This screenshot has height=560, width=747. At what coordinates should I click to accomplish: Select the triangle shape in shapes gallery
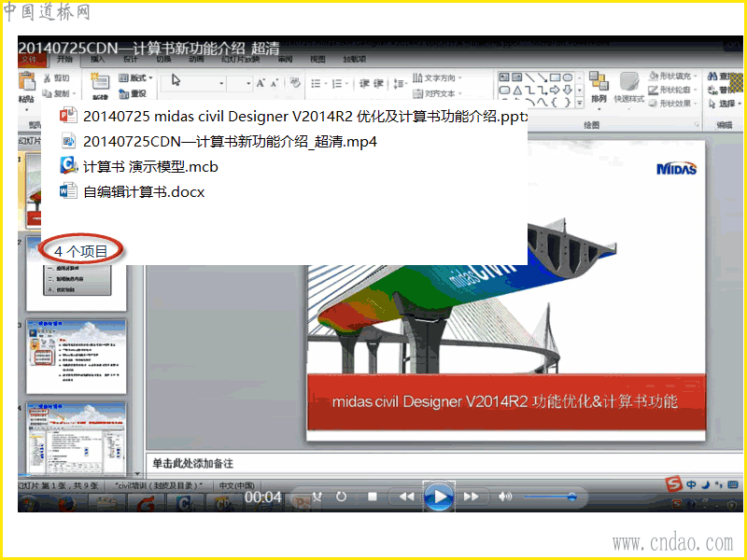(517, 90)
